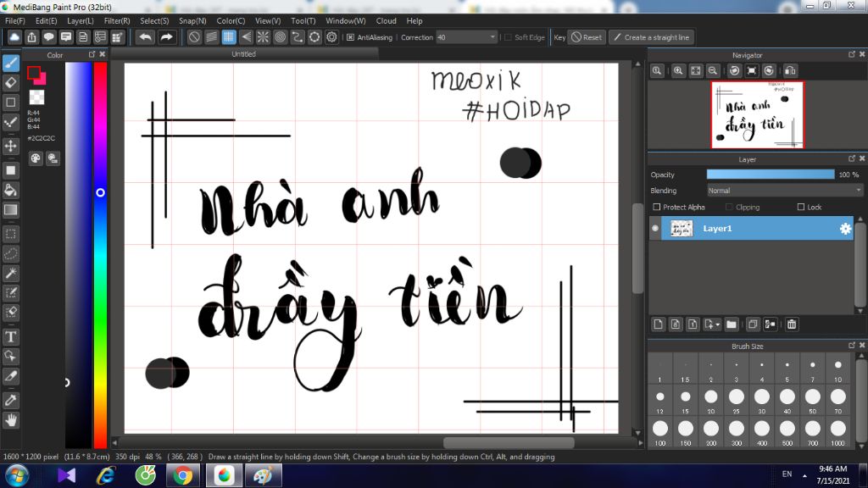Toggle the AntiAliasing checkbox
This screenshot has height=488, width=868.
[x=351, y=37]
